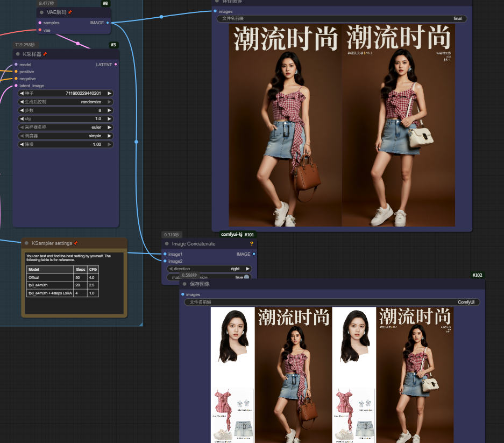Image resolution: width=504 pixels, height=443 pixels.
Task: Click the 'CFG' header in the settings table
Action: (x=93, y=269)
